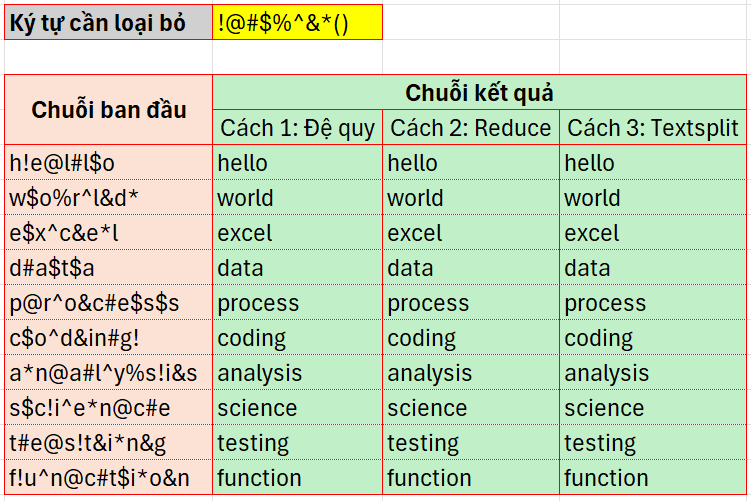Click the 'e$x^c&e*l' source cell
The image size is (751, 501).
(x=108, y=233)
